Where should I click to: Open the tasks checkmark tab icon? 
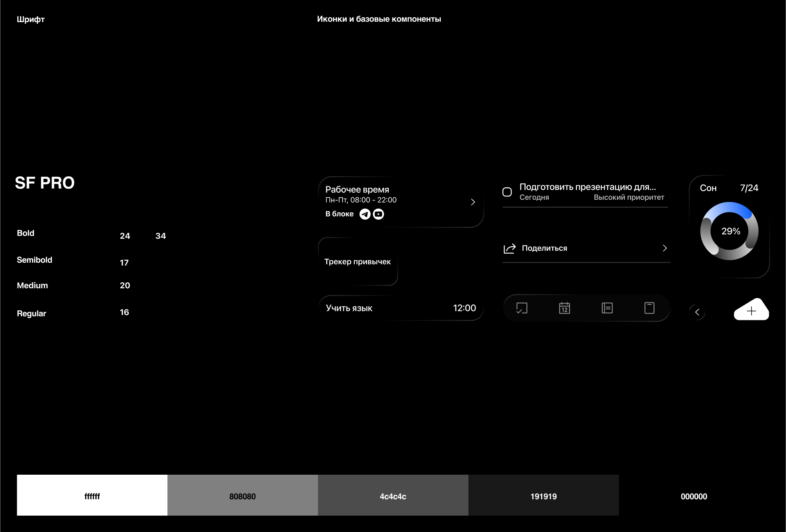(x=522, y=308)
